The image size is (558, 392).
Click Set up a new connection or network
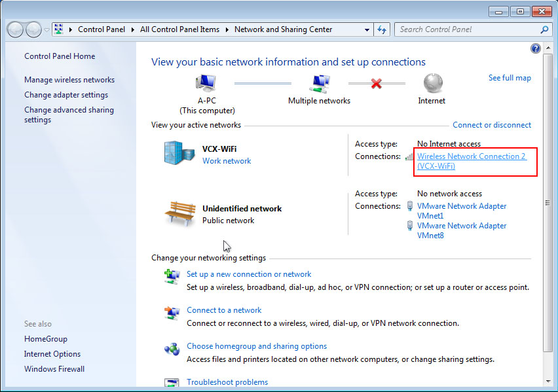click(x=249, y=274)
